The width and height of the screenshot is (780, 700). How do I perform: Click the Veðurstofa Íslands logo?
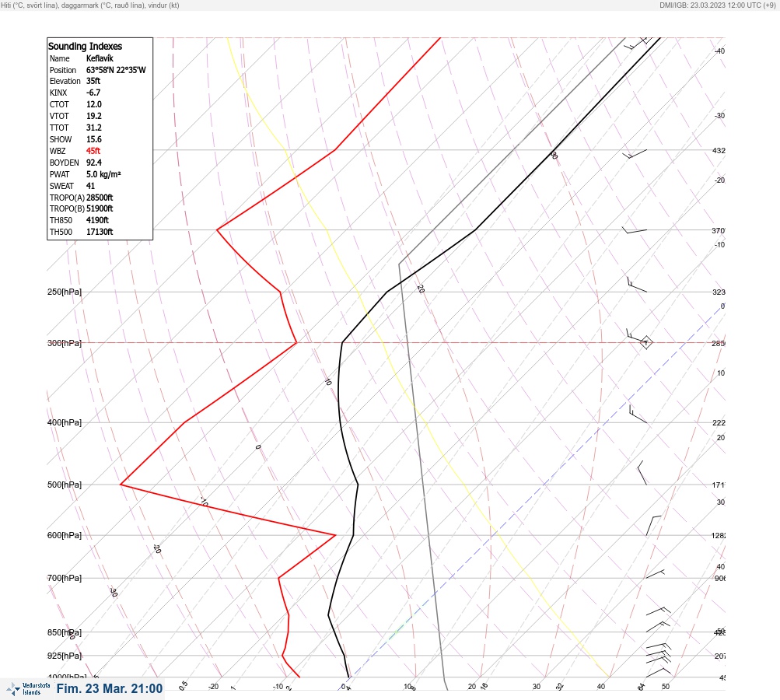(x=28, y=689)
